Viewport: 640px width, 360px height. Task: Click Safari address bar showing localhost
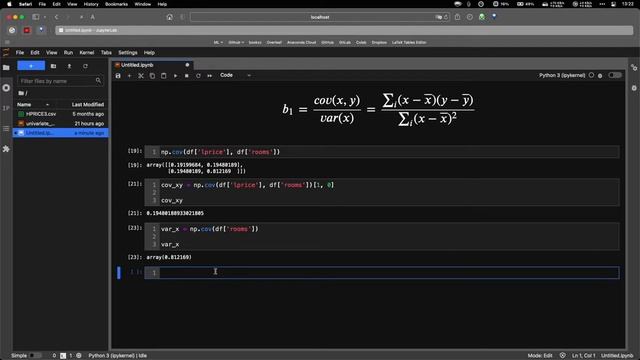[320, 17]
